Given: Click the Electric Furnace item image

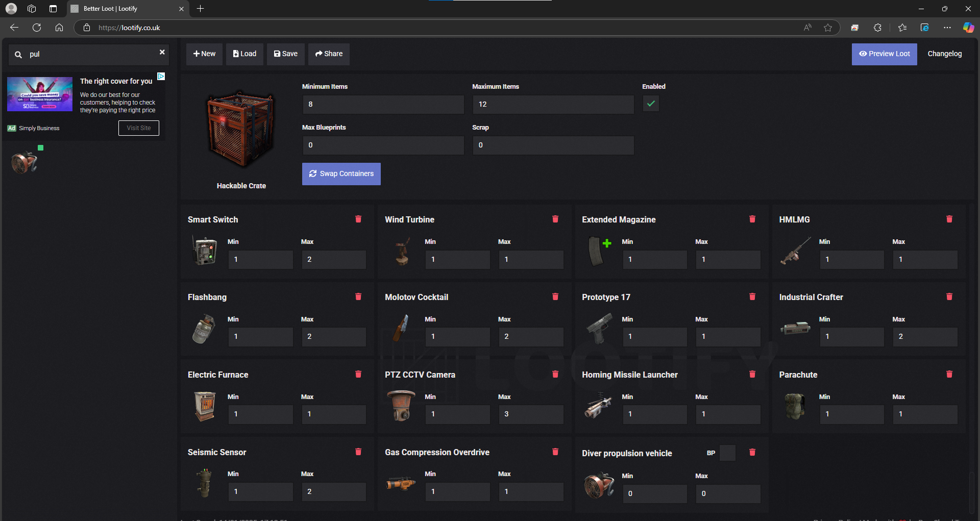Looking at the screenshot, I should tap(205, 406).
